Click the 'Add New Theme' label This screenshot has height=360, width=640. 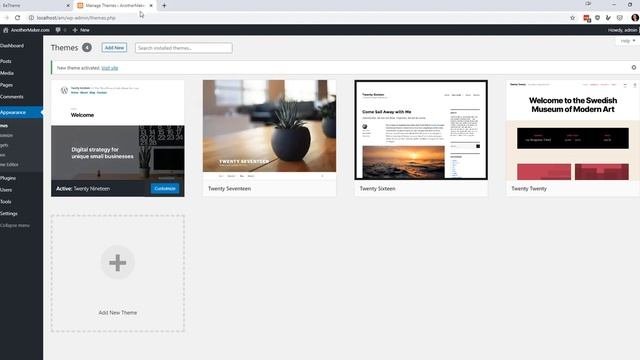[118, 313]
